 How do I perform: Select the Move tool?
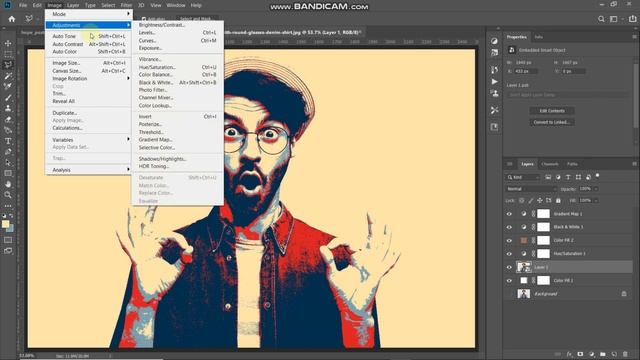8,43
